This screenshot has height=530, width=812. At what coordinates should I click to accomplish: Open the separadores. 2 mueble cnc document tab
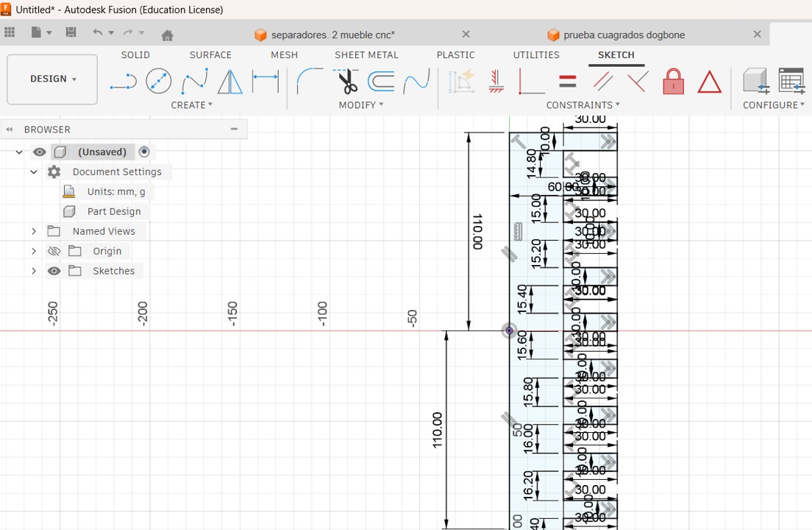click(x=333, y=35)
